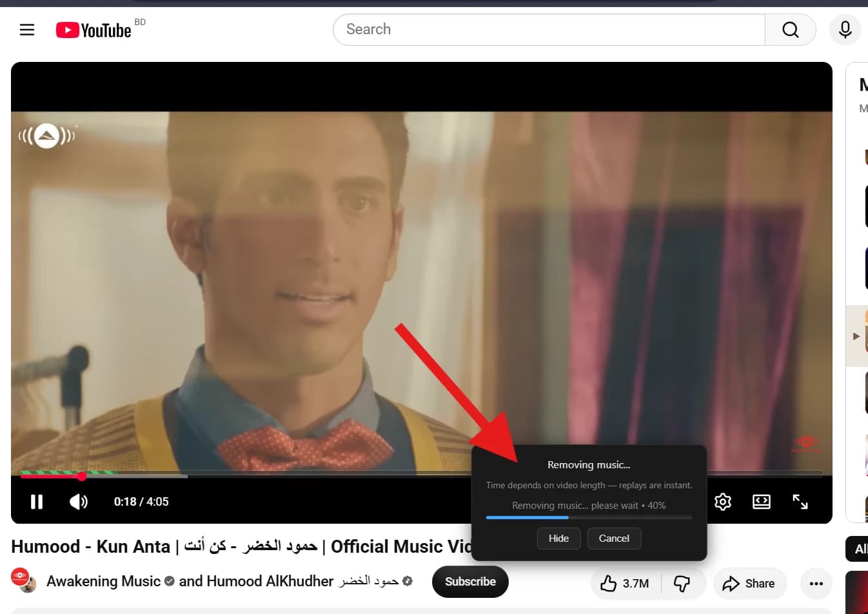Click the music removal progress bar
Image resolution: width=868 pixels, height=614 pixels.
click(x=589, y=517)
